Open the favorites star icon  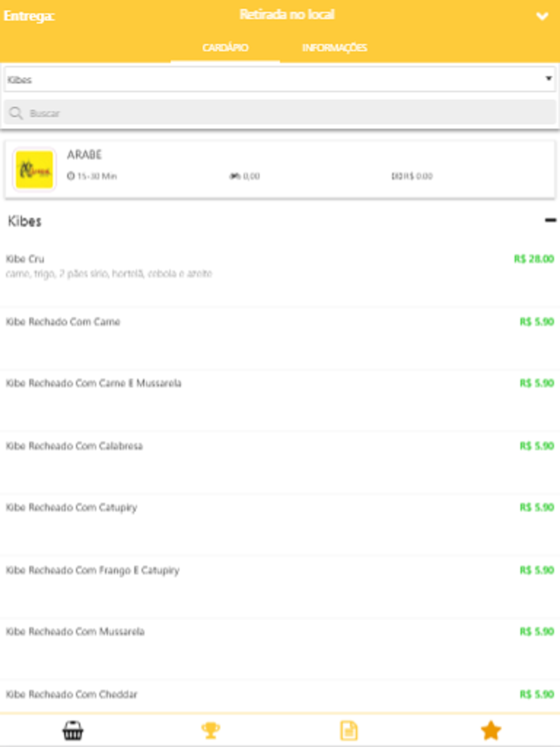pos(491,730)
